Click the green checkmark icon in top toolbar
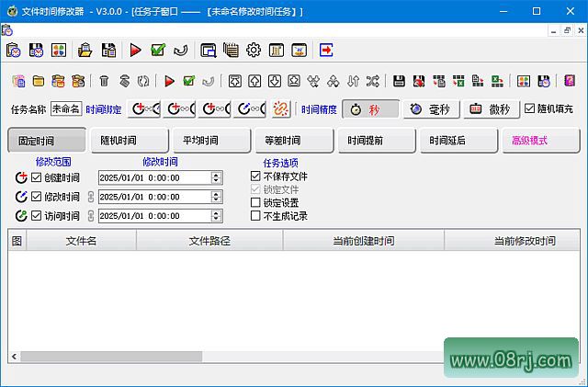Image resolution: width=588 pixels, height=387 pixels. point(158,50)
